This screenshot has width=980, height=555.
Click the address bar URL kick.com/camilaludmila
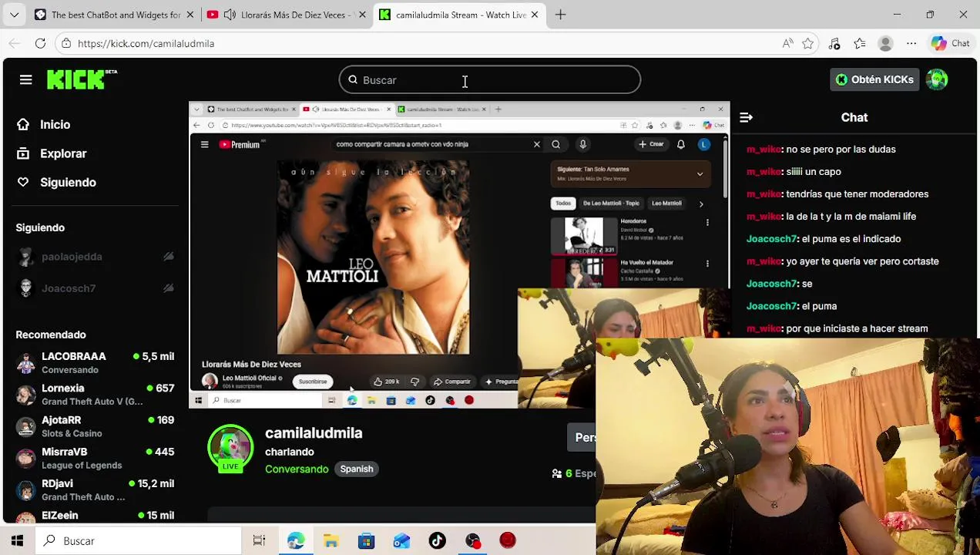point(146,44)
